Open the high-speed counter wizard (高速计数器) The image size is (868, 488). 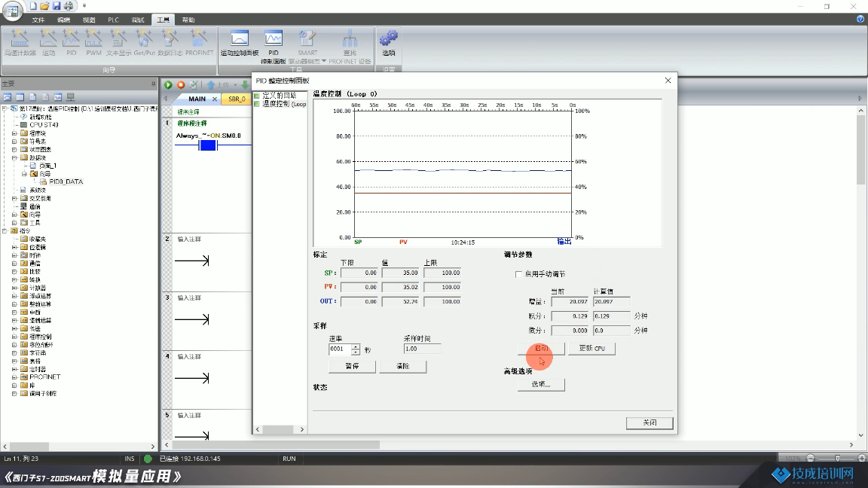coord(20,43)
